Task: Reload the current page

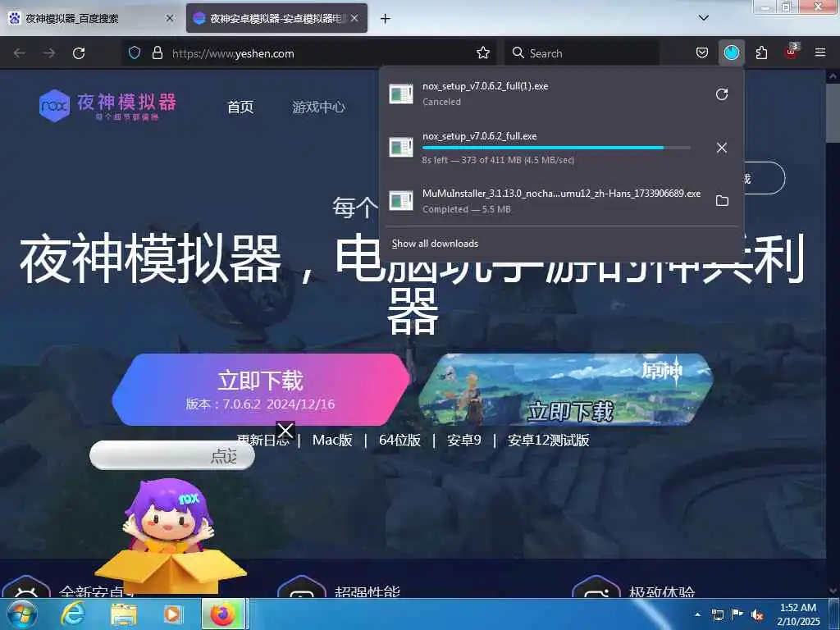Action: point(79,53)
